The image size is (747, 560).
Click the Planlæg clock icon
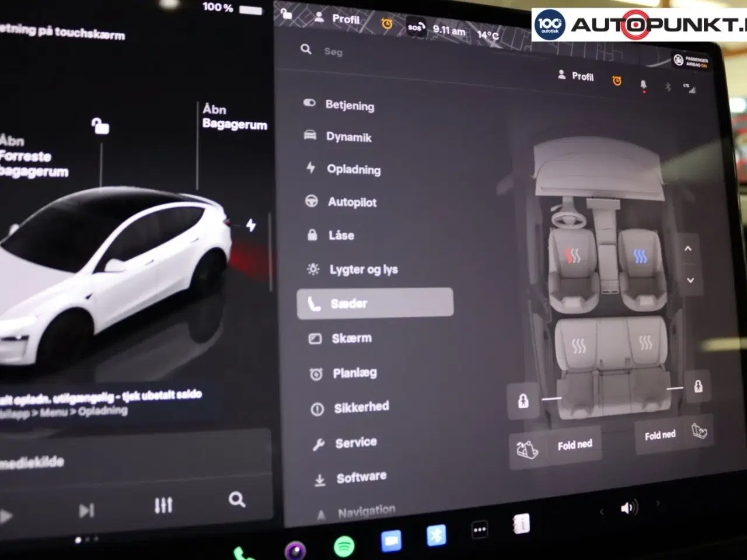click(316, 373)
